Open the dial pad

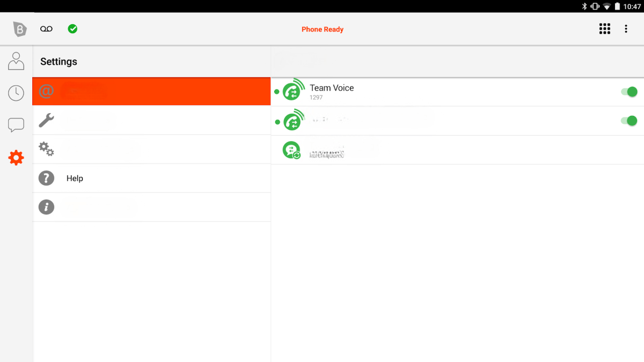605,28
